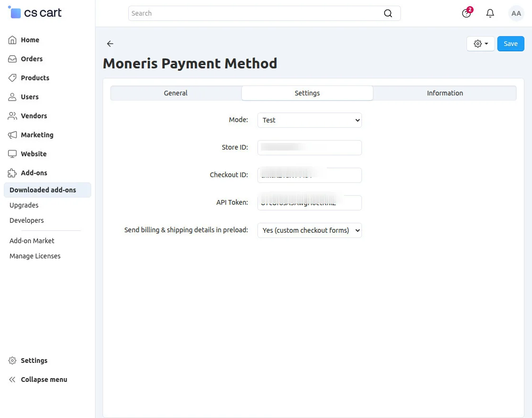The height and width of the screenshot is (418, 532).
Task: Go to Developers submenu
Action: pos(27,220)
